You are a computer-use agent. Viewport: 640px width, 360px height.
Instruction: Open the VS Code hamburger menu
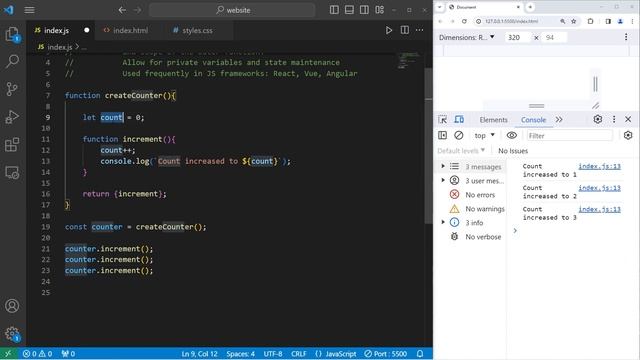[x=29, y=10]
